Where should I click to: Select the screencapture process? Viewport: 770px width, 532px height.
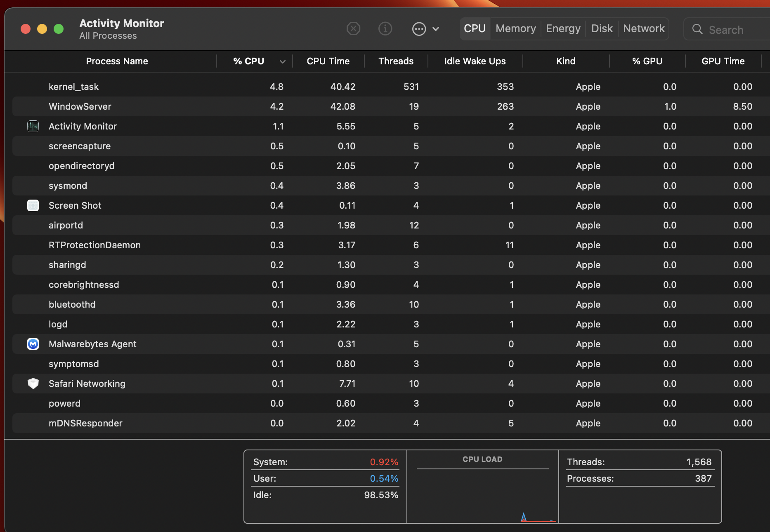[391, 146]
